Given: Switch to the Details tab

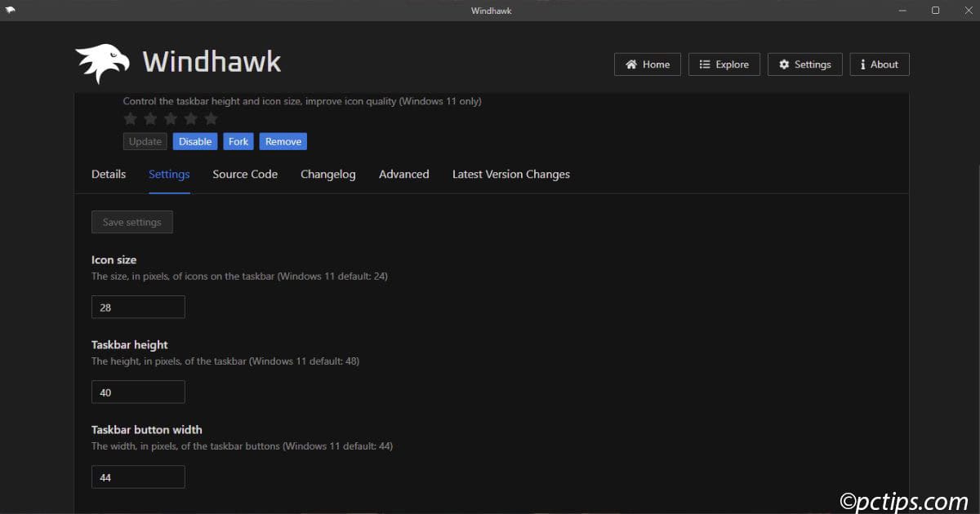Looking at the screenshot, I should pyautogui.click(x=109, y=174).
